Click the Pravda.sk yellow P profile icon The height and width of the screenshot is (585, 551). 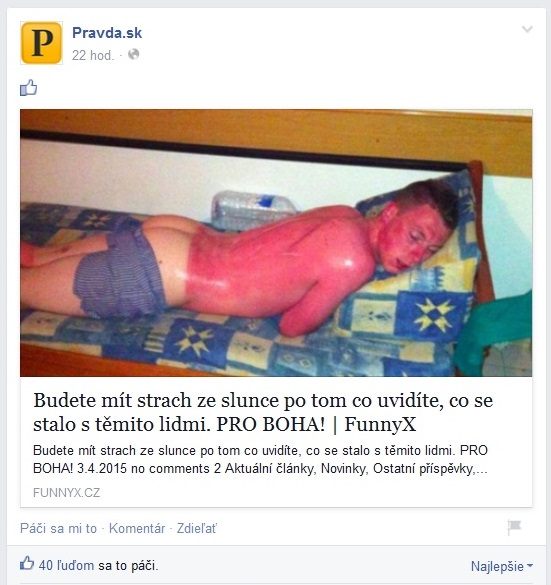click(x=41, y=43)
